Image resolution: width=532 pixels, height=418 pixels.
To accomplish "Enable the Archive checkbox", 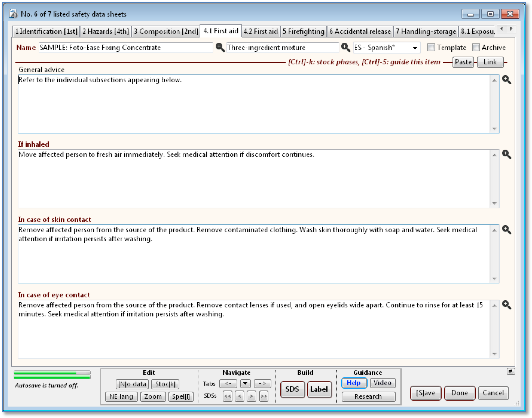I will (476, 48).
